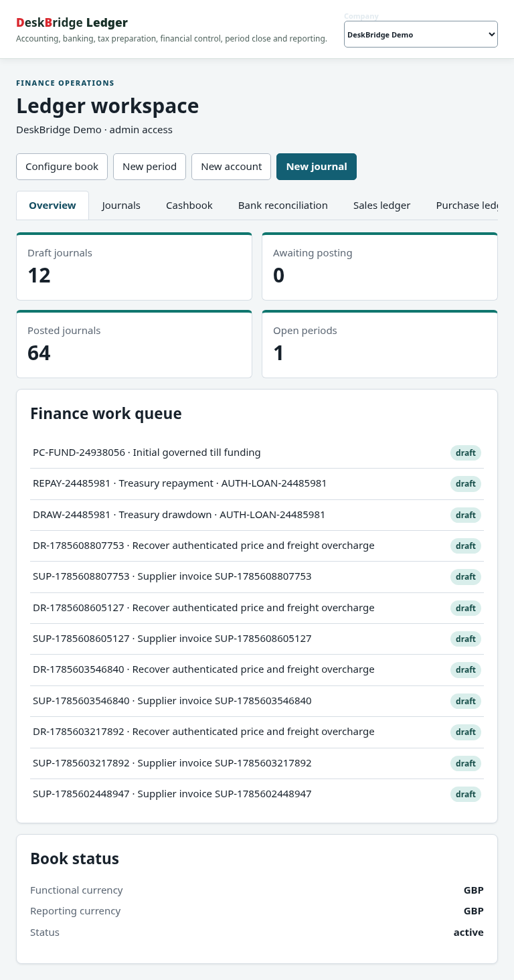
Task: Select the DR-1785603217892 recover overcharge row
Action: coord(257,732)
